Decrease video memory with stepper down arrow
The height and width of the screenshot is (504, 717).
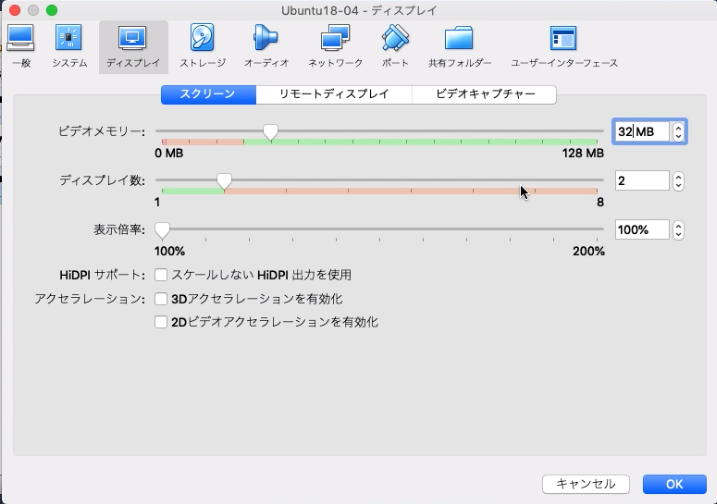click(x=679, y=136)
